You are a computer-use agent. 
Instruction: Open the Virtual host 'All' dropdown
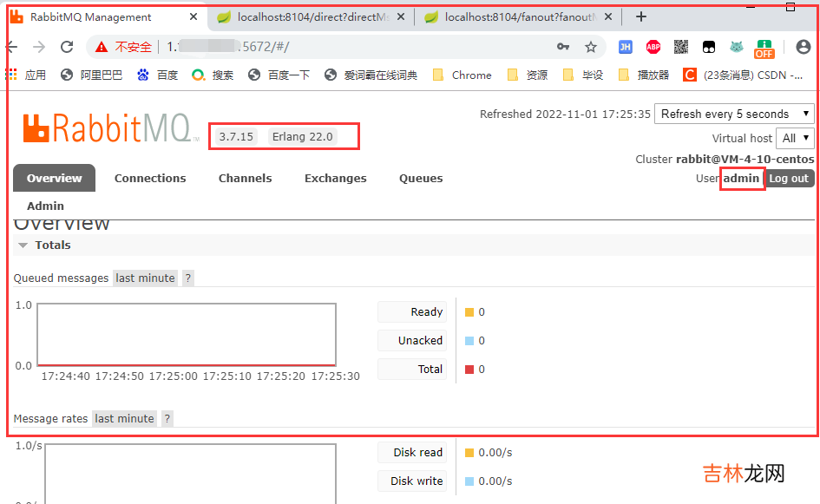796,138
